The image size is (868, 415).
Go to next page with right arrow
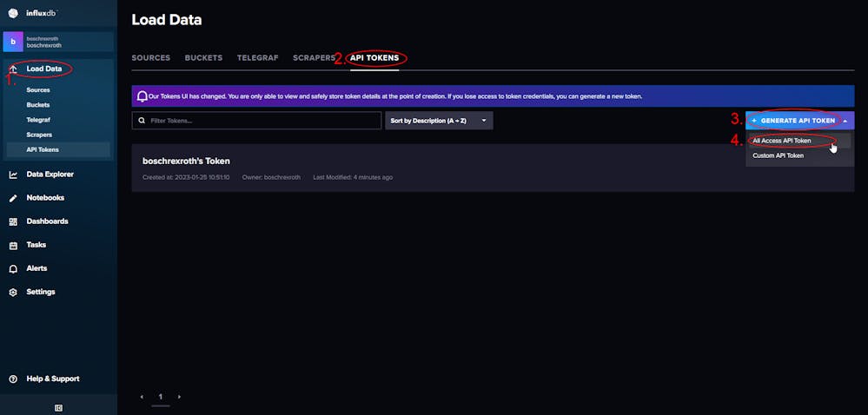click(179, 397)
